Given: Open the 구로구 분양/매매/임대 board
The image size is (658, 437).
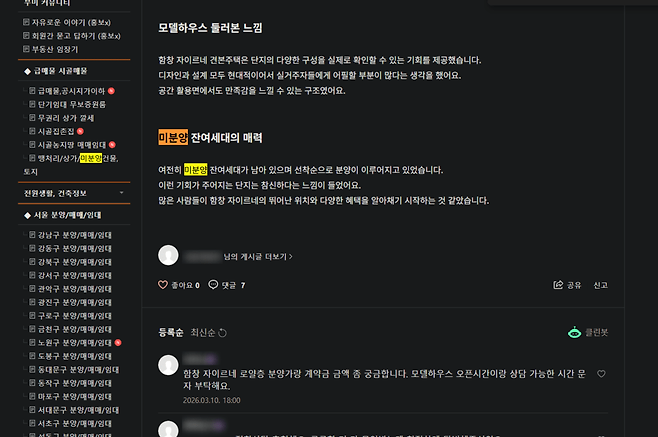Looking at the screenshot, I should (x=75, y=316).
